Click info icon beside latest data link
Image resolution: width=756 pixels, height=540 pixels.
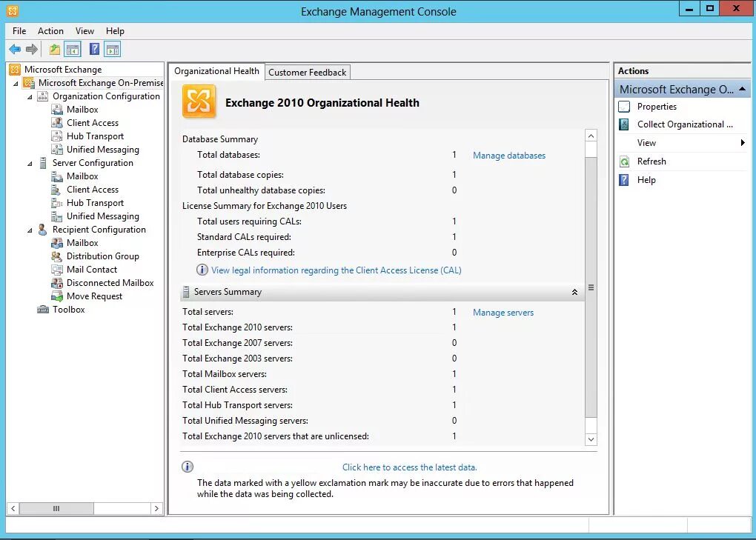pyautogui.click(x=188, y=467)
